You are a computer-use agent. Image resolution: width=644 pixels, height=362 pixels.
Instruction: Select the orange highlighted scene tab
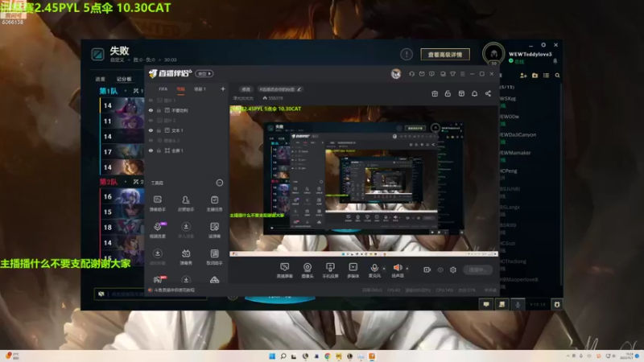coord(180,89)
